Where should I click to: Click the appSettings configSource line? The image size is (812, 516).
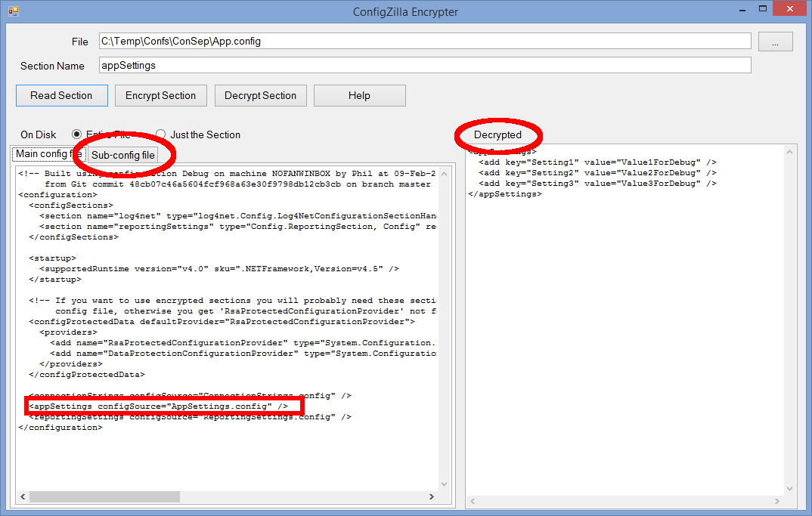coord(159,406)
